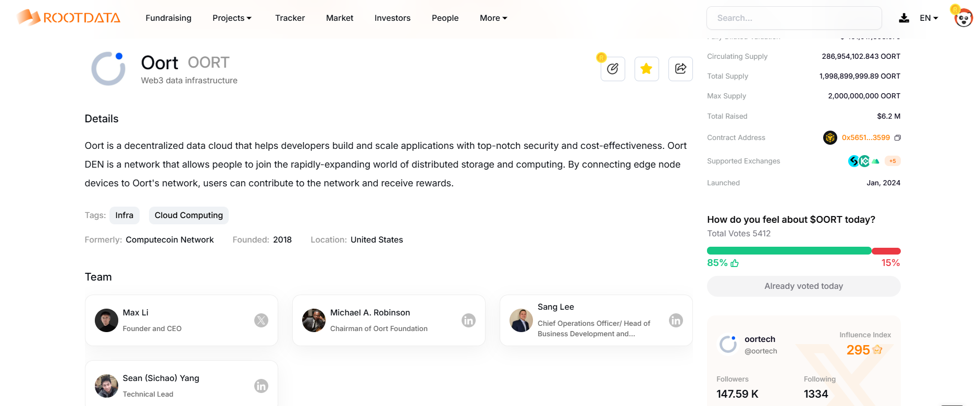Toggle the favorite star for Oort
980x406 pixels.
647,69
